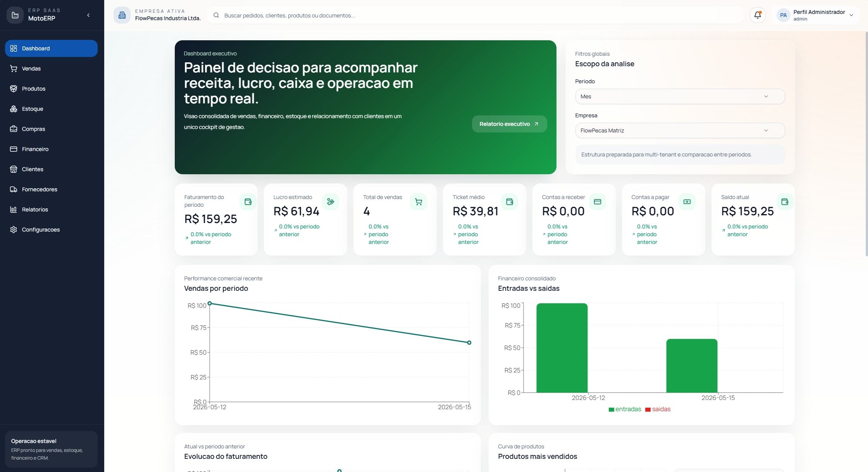
Task: Click the Estoque boxes icon in sidebar
Action: 14,109
